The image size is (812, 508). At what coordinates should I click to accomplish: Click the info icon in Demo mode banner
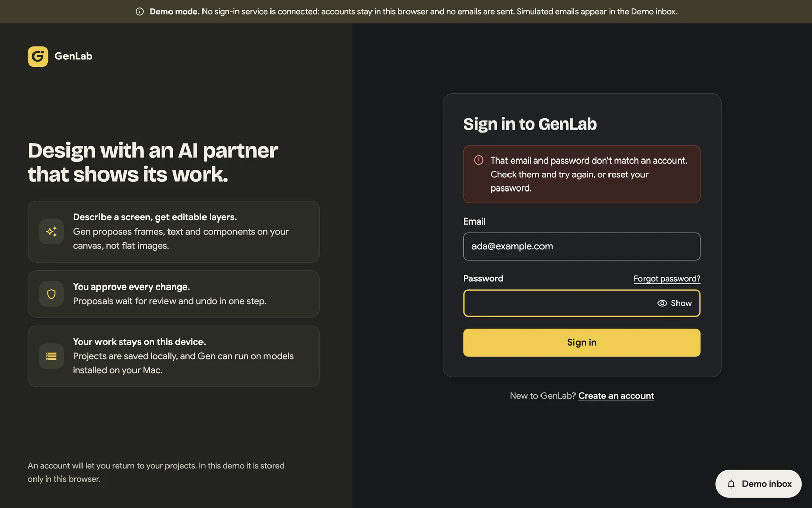coord(140,12)
